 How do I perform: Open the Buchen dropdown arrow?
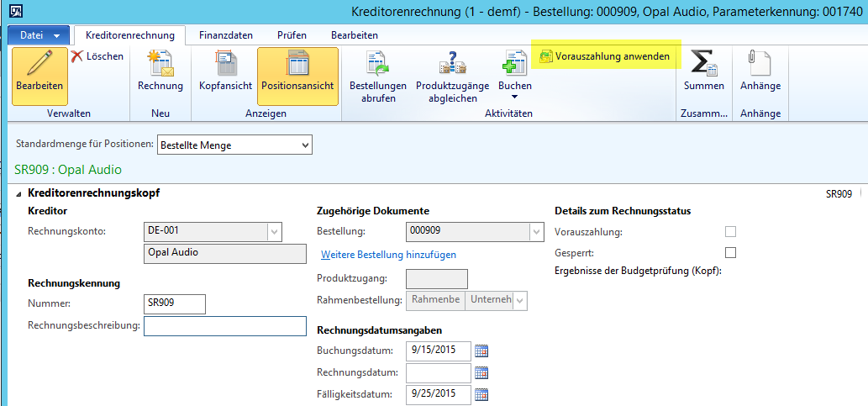click(514, 98)
